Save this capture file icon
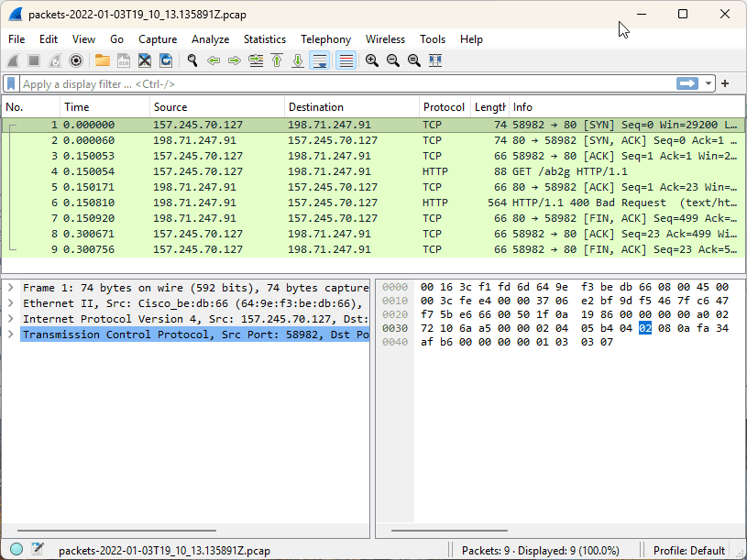 tap(124, 60)
